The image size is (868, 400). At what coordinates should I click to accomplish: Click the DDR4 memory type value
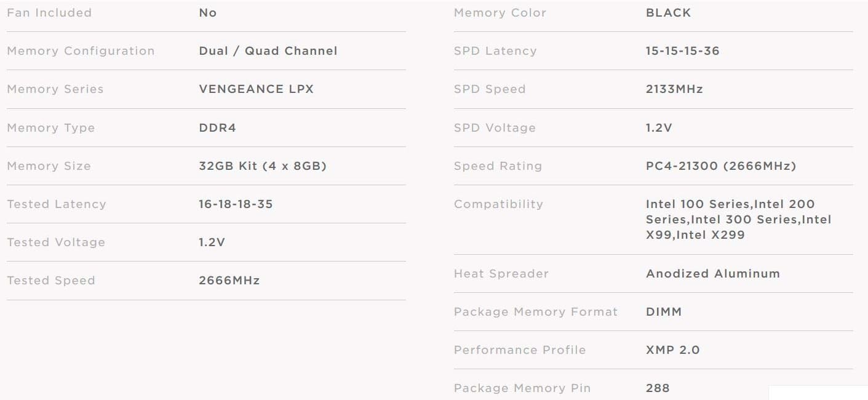click(x=217, y=128)
